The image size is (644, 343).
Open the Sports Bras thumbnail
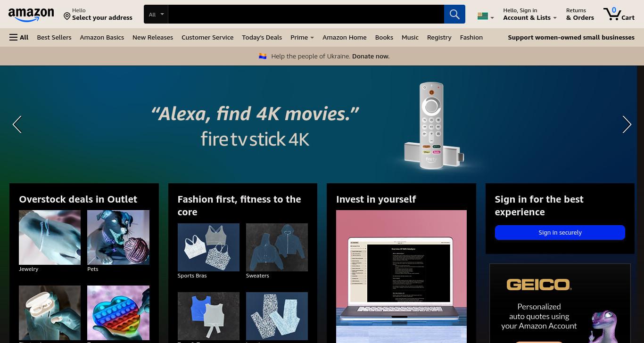pos(208,247)
